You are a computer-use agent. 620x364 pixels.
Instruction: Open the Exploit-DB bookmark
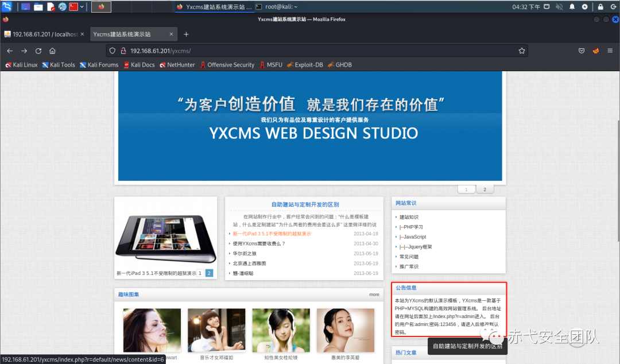pos(305,65)
